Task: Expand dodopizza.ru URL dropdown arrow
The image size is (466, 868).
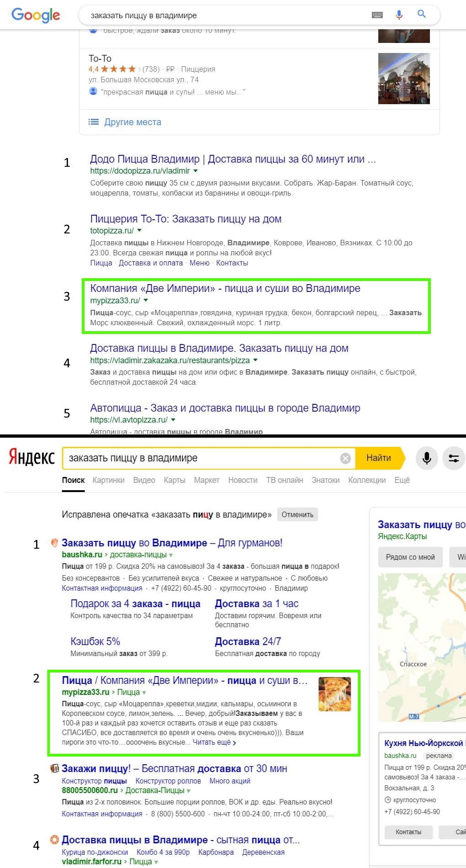Action: (196, 171)
